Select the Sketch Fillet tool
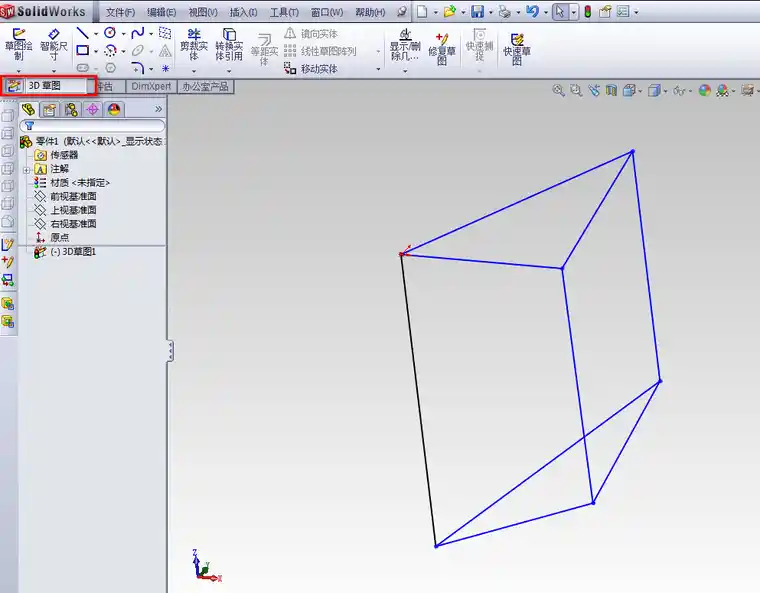Viewport: 760px width, 593px height. tap(138, 68)
